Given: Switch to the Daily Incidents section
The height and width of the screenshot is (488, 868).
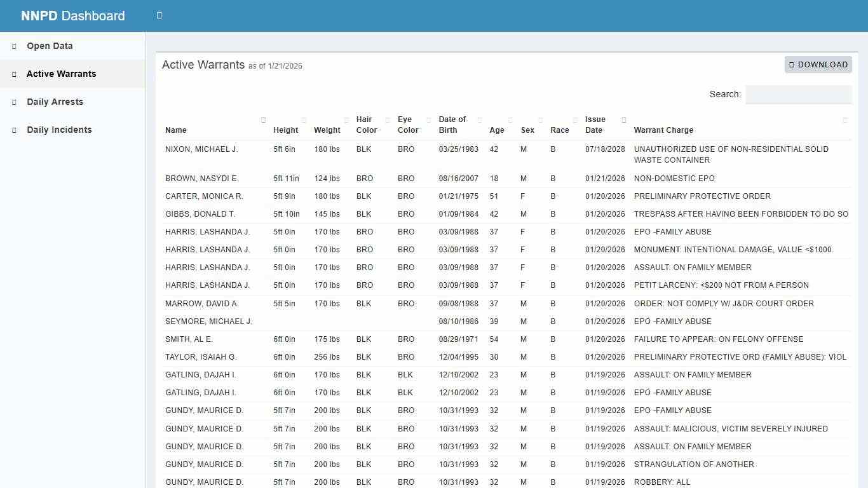Looking at the screenshot, I should pos(59,130).
